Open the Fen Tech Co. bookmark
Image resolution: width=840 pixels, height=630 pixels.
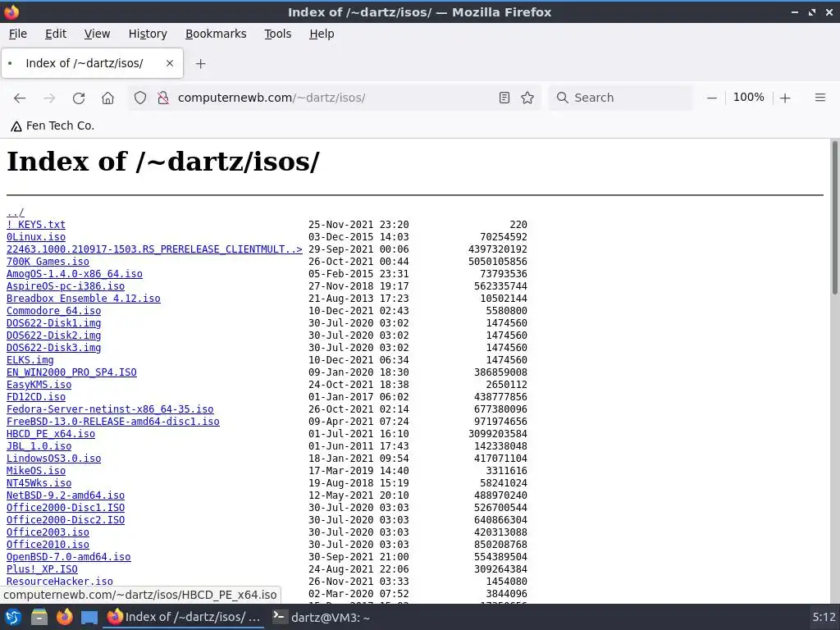click(x=52, y=126)
